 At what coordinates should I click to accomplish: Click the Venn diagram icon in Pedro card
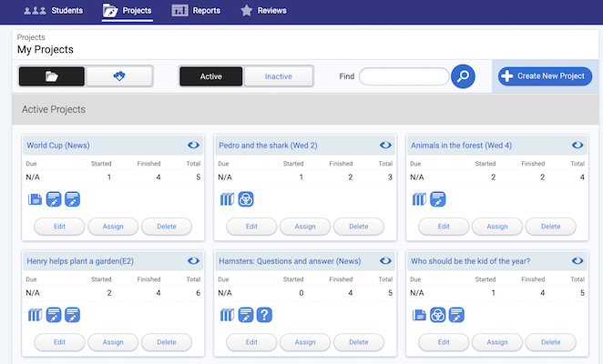coord(245,199)
